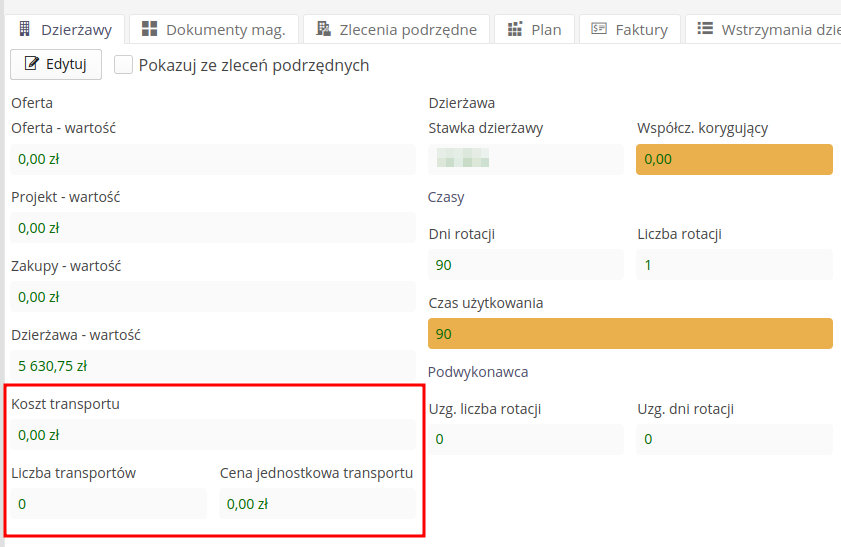Click the Liczba transportów field
This screenshot has width=841, height=547.
tap(108, 504)
